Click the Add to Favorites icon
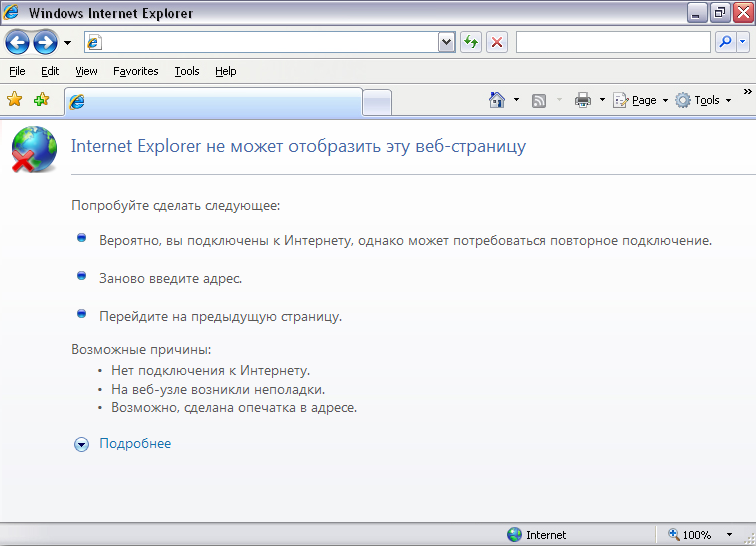 pos(41,99)
